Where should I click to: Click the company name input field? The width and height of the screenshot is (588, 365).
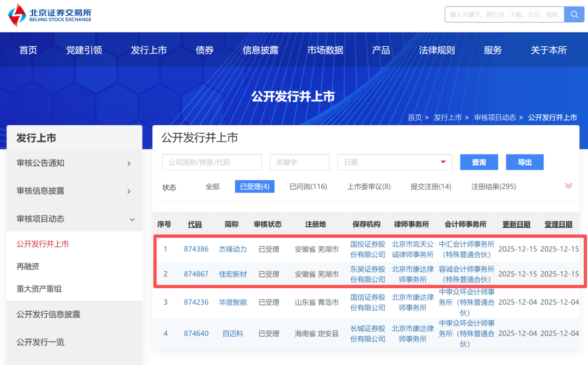click(211, 162)
